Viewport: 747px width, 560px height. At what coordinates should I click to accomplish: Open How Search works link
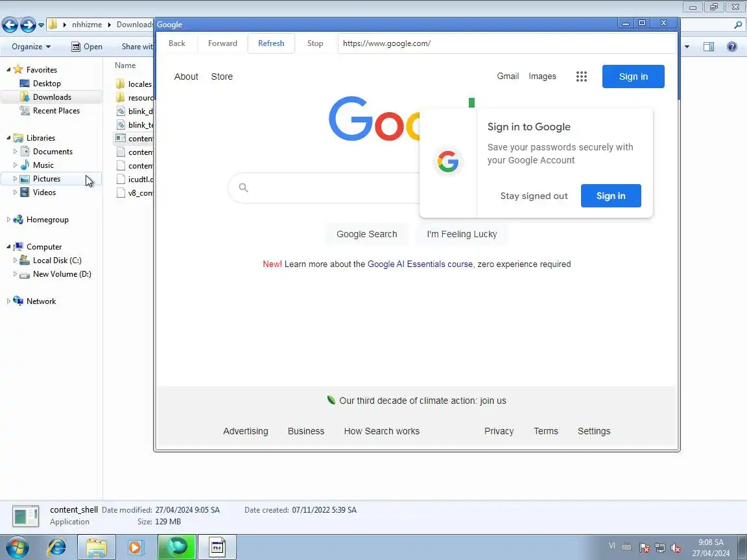(x=381, y=431)
